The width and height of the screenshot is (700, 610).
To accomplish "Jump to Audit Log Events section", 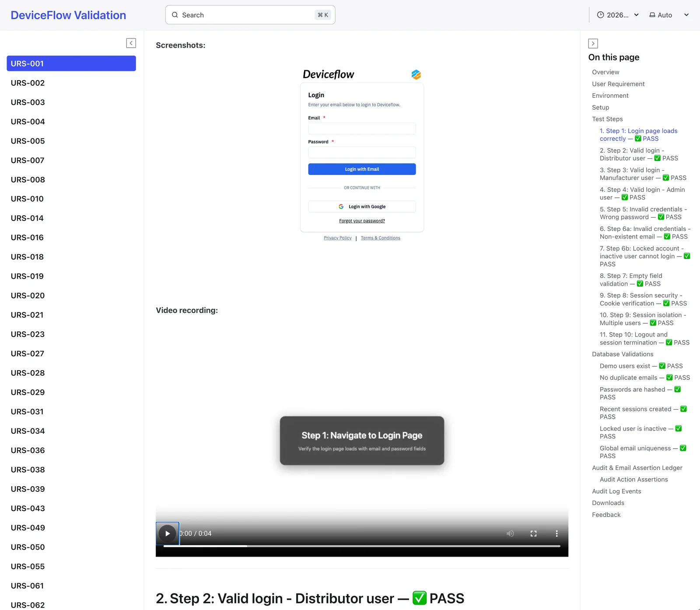I will [616, 491].
